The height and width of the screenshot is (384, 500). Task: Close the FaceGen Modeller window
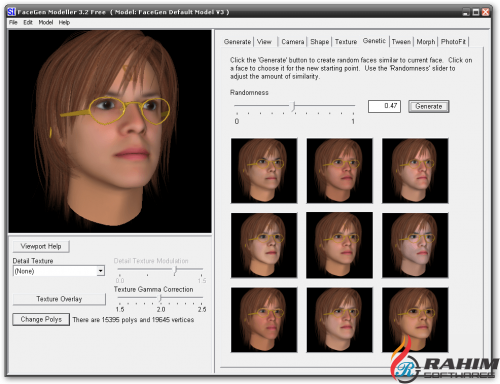click(x=485, y=12)
